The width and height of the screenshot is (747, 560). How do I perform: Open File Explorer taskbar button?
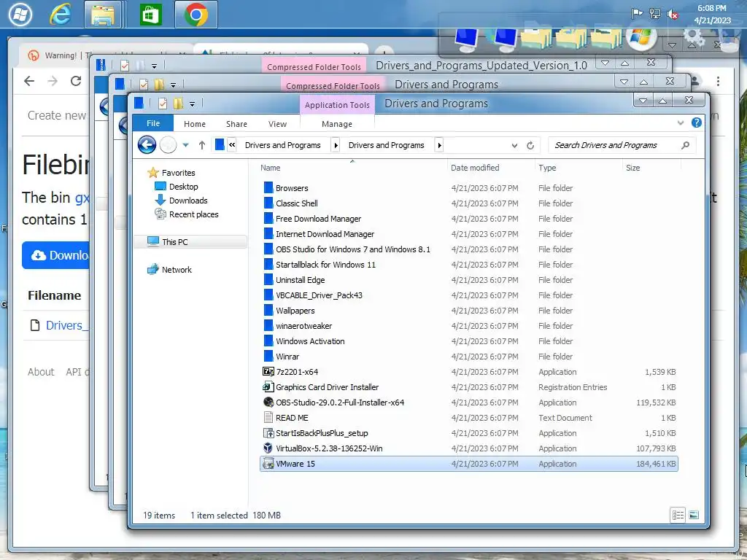click(x=103, y=15)
